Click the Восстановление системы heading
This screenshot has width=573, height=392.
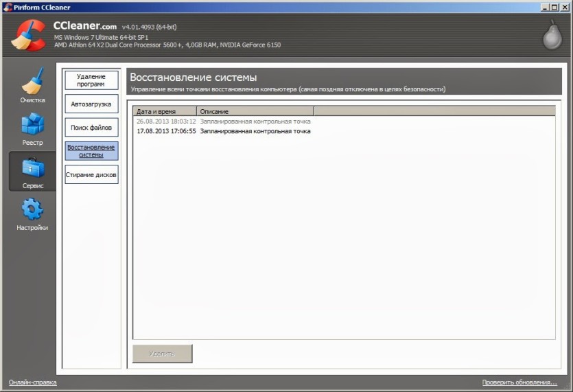click(194, 77)
